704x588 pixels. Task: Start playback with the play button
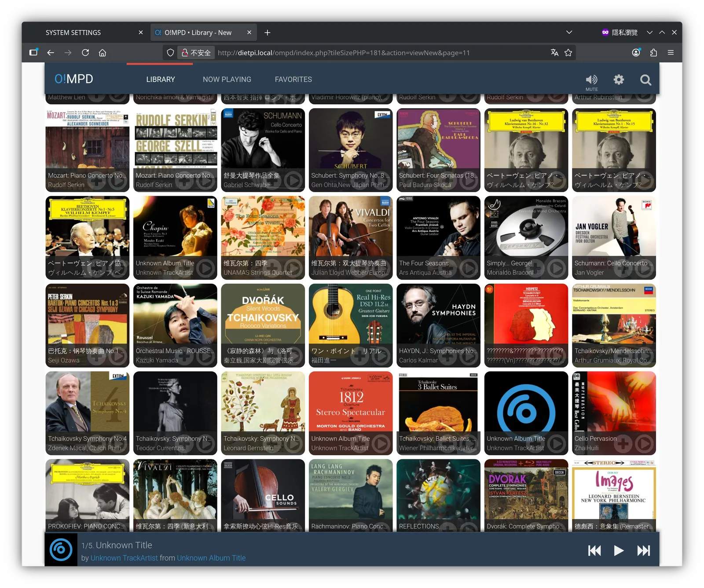619,551
